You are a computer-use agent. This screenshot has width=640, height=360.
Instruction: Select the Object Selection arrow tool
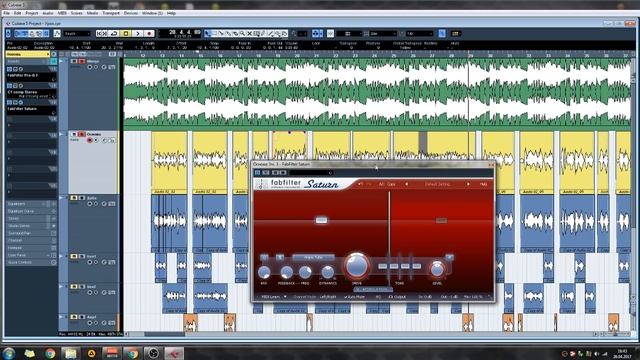click(x=207, y=33)
